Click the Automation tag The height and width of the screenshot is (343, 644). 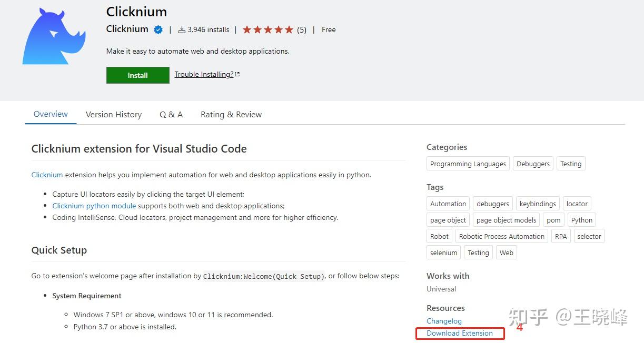pyautogui.click(x=448, y=204)
